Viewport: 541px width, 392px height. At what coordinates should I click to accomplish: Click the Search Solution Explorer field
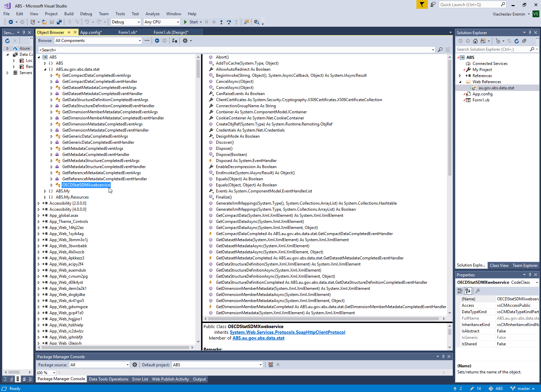click(497, 49)
